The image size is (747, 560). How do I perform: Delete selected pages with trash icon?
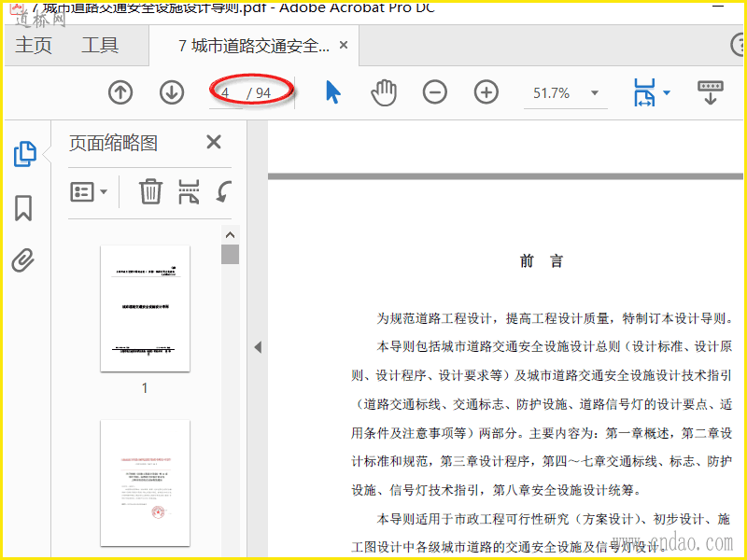(150, 191)
